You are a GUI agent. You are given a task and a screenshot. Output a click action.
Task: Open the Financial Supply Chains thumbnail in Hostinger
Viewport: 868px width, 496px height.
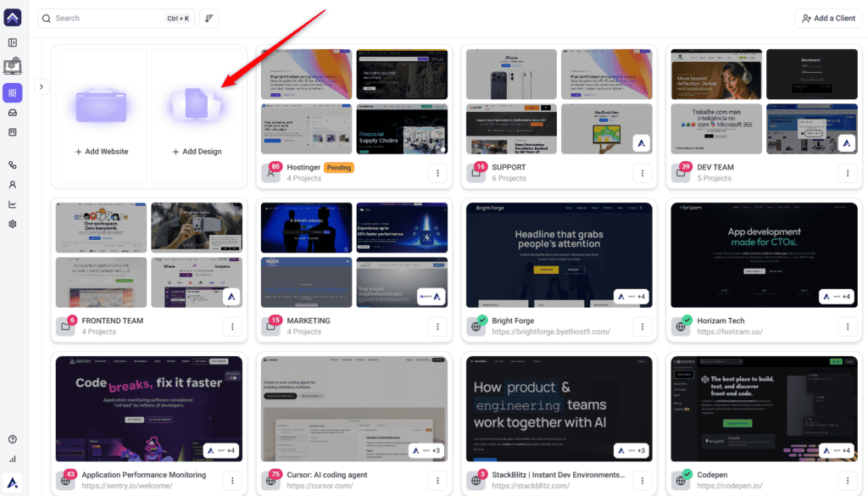(x=402, y=129)
